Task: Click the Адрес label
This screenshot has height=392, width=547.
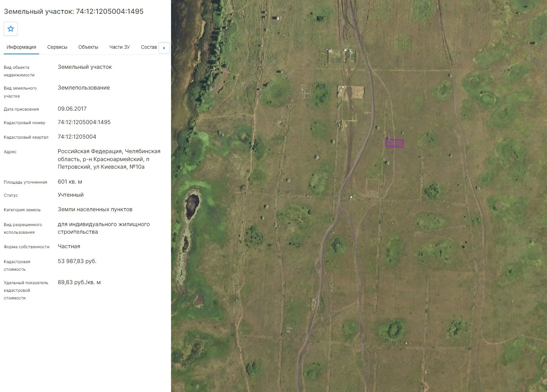Action: point(10,152)
